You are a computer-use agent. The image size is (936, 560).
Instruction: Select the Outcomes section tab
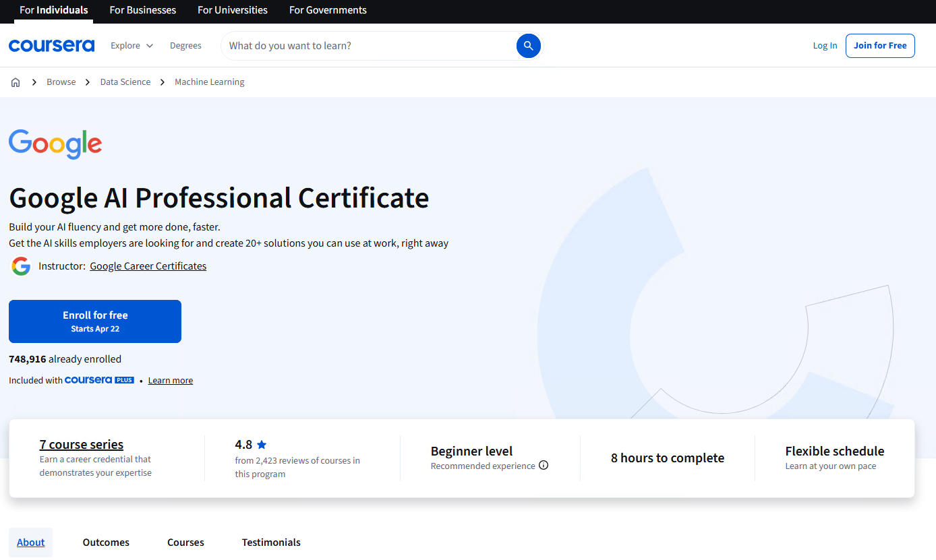click(106, 542)
